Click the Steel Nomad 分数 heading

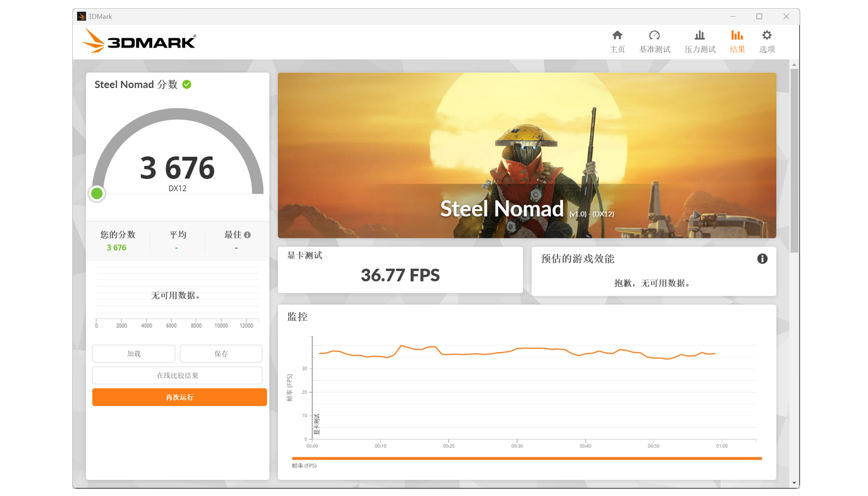pyautogui.click(x=136, y=84)
